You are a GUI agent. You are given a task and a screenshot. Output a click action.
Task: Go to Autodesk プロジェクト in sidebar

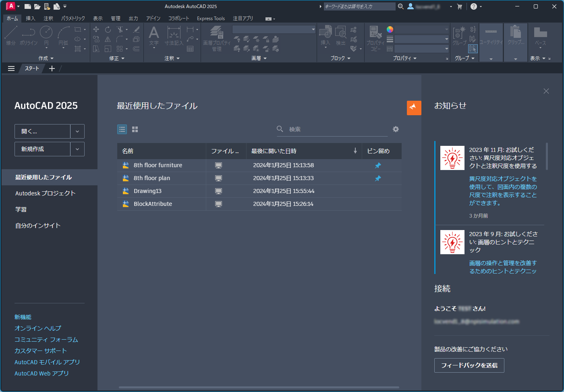click(x=46, y=193)
